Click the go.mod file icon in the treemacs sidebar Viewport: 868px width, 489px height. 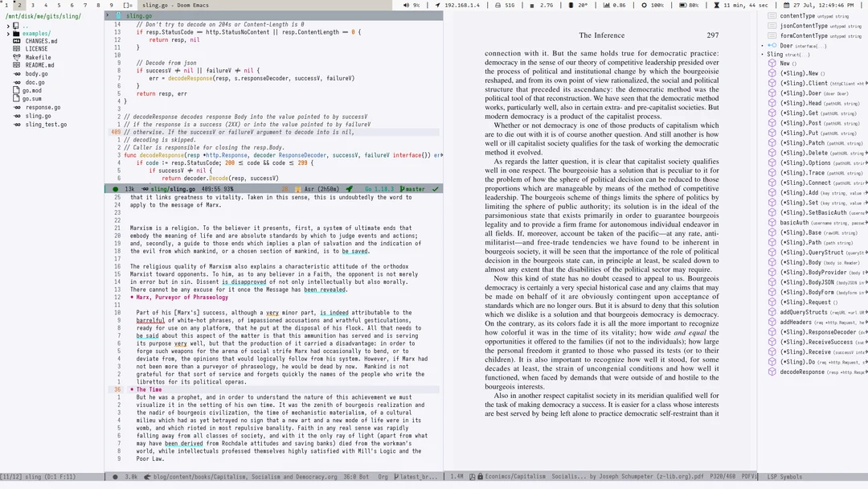click(x=17, y=90)
